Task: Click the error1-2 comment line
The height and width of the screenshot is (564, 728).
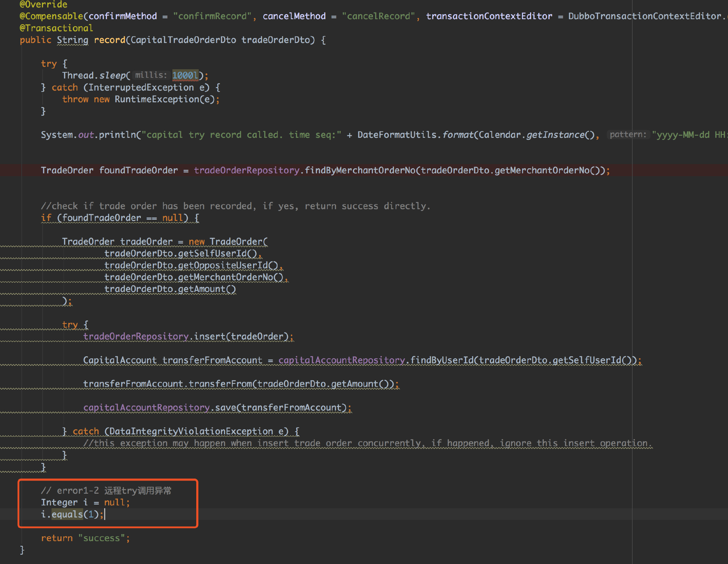Action: click(x=106, y=490)
